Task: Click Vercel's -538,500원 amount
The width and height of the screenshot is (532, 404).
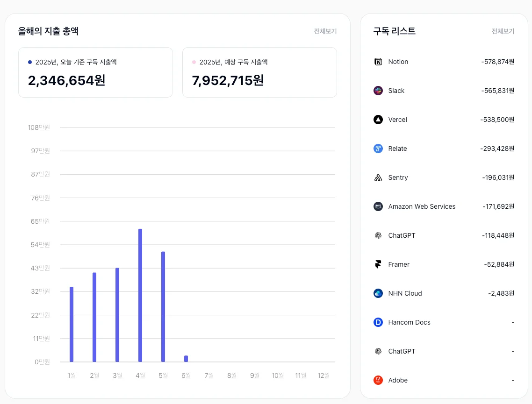Action: pyautogui.click(x=497, y=120)
